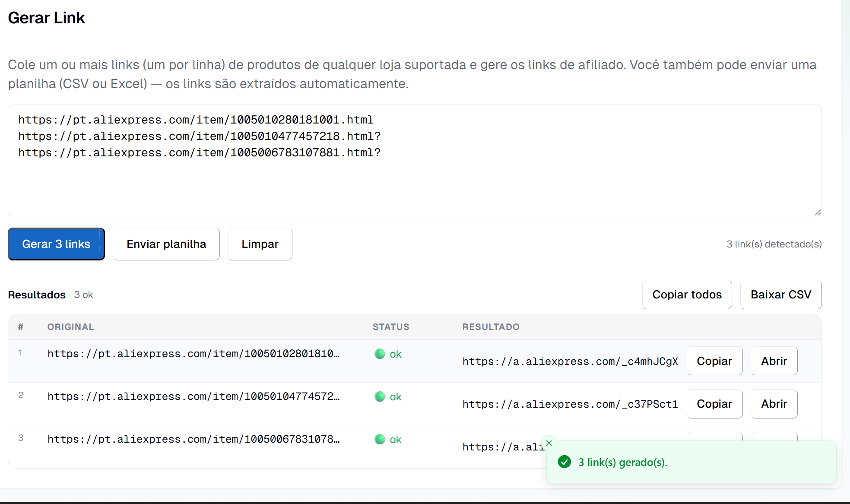
Task: Copy the _c4mhJCgX affiliate link
Action: coord(714,361)
